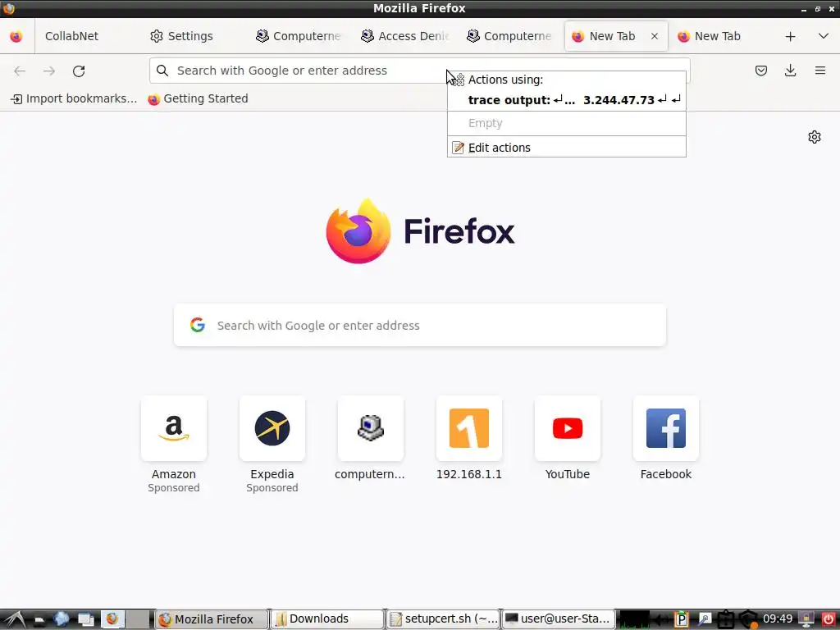Switch to the last New Tab
The height and width of the screenshot is (630, 840).
(718, 36)
